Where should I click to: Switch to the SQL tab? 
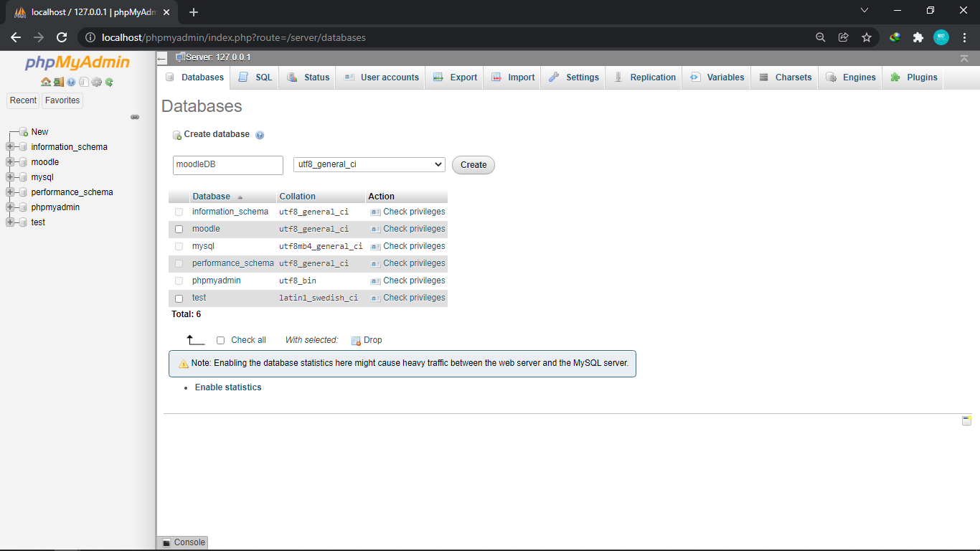(255, 77)
